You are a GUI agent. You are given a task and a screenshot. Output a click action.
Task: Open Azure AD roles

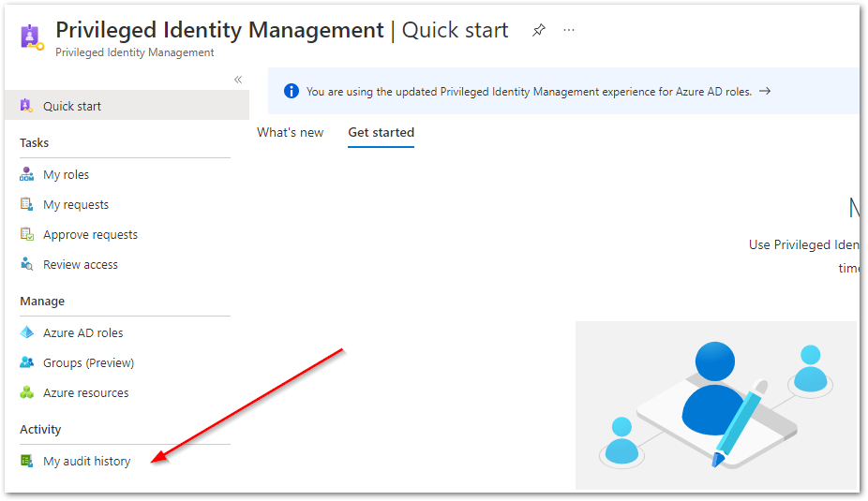click(x=83, y=332)
